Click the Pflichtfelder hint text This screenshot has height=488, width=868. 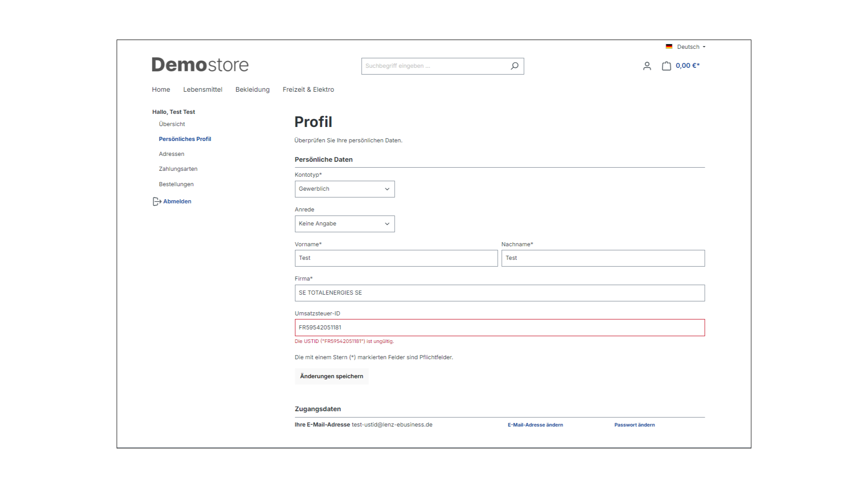point(374,357)
